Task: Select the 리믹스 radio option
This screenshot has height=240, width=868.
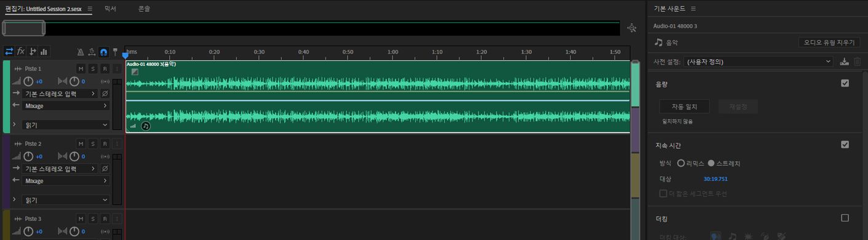Action: (680, 163)
